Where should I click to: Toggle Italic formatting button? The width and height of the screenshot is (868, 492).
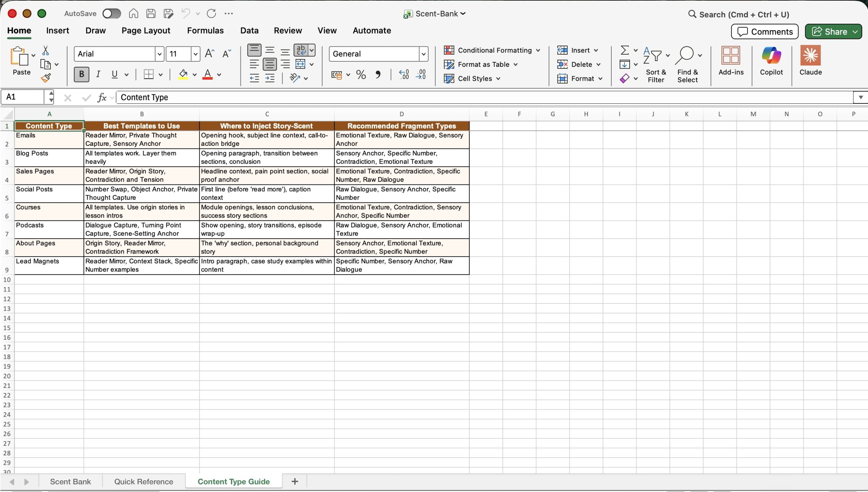tap(98, 74)
